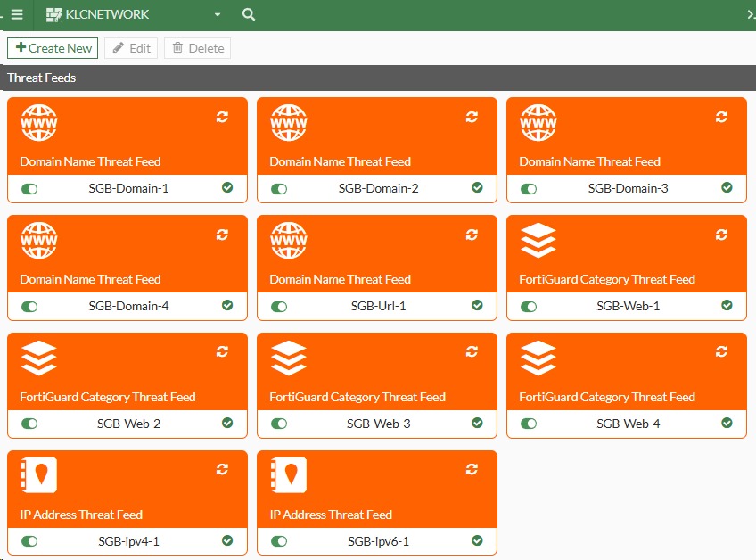The image size is (756, 560).
Task: Refresh the SGB-Url-1 feed
Action: coord(472,235)
